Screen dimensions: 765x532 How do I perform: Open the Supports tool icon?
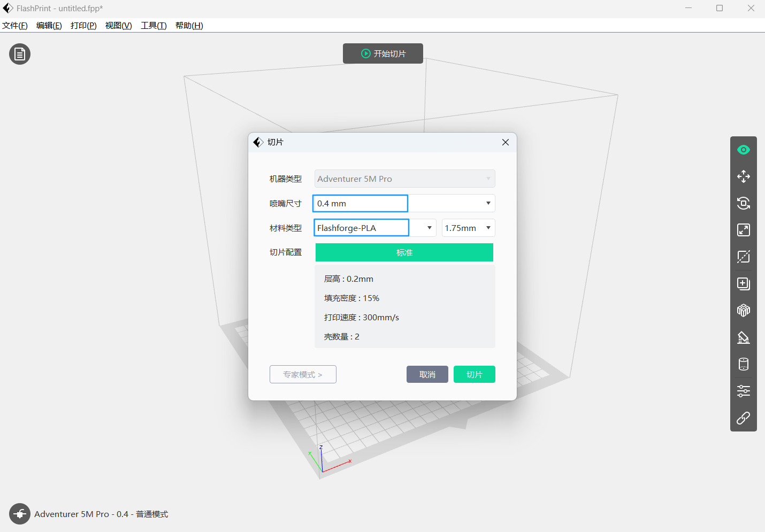[743, 337]
